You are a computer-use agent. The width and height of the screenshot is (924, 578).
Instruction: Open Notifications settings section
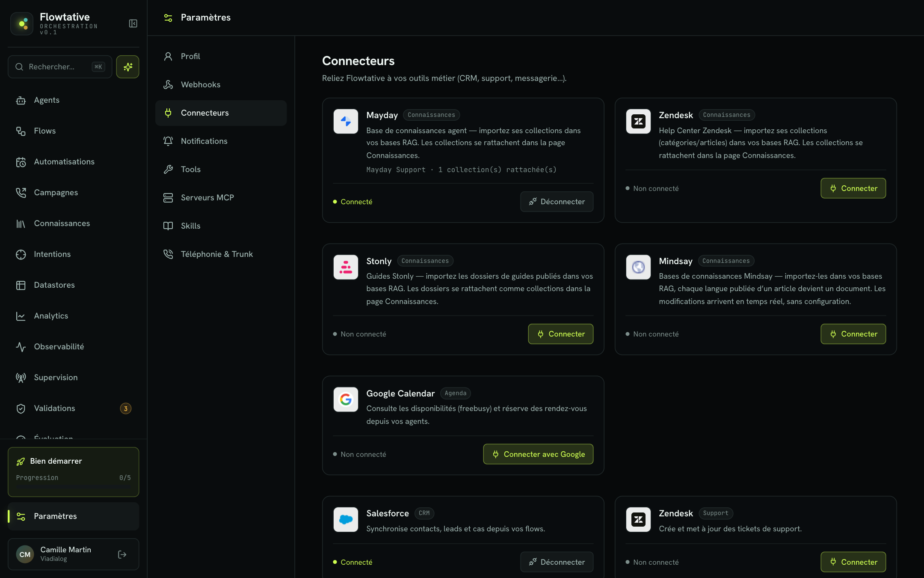click(x=221, y=141)
